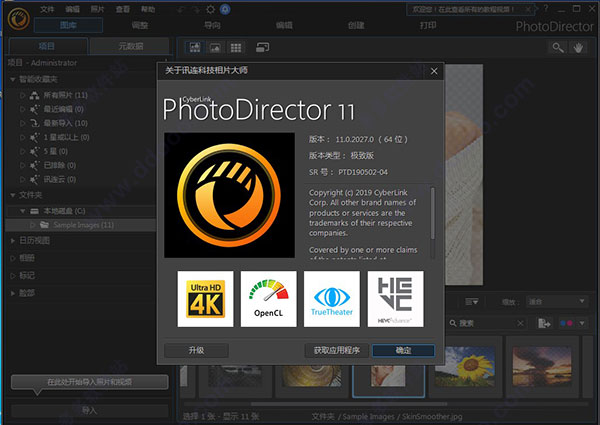Screen dimensions: 600x425
Task: Collapse the 智能收藏夹 section
Action: [13, 80]
